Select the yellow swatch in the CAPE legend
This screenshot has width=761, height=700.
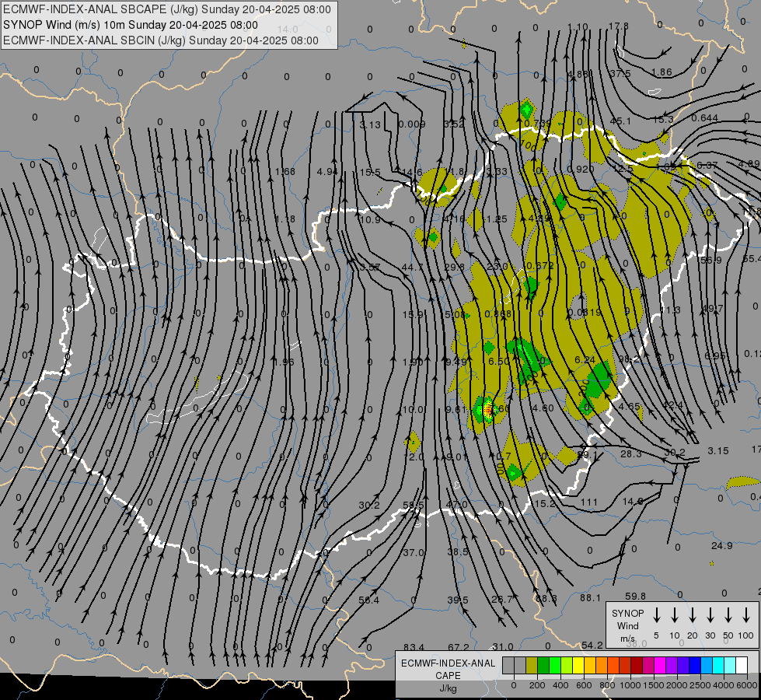[x=578, y=665]
